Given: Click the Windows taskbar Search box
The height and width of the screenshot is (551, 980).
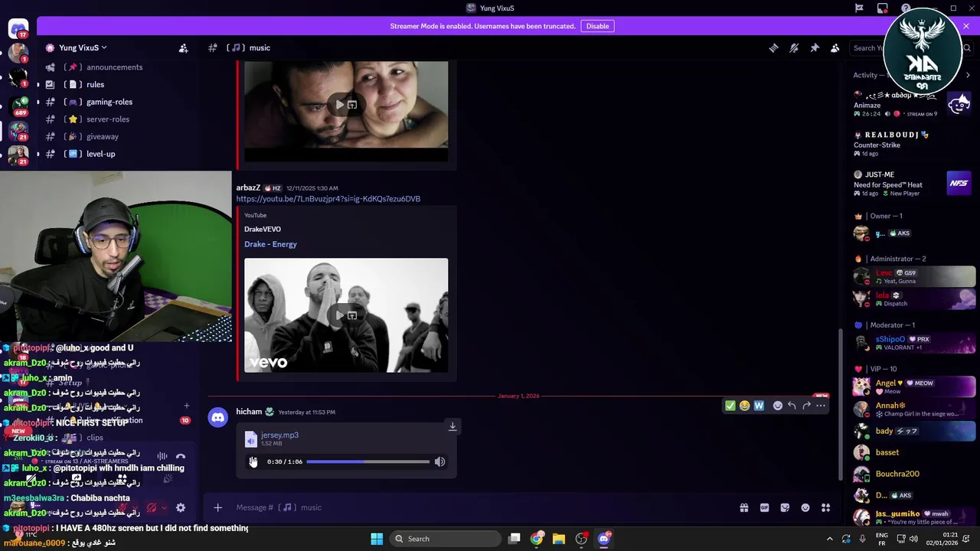Looking at the screenshot, I should click(445, 539).
